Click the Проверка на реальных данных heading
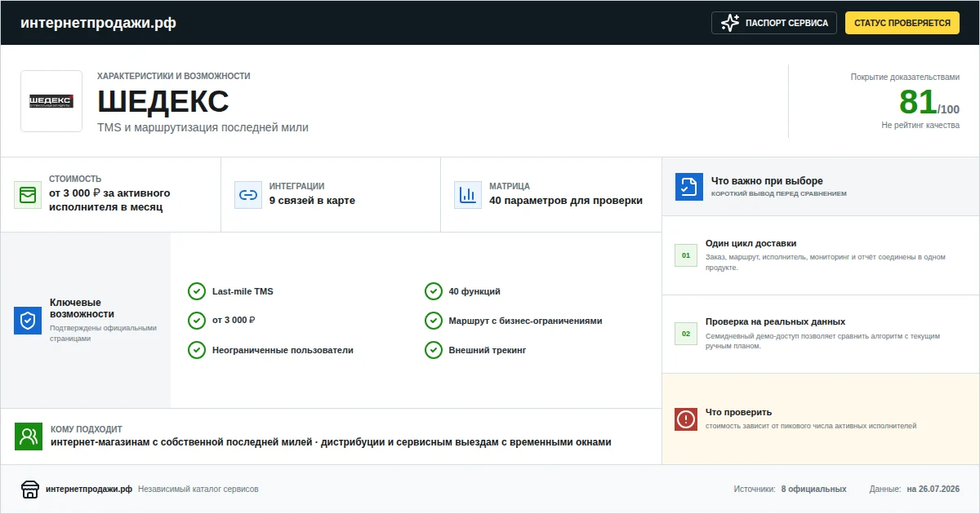The width and height of the screenshot is (980, 514). (776, 321)
